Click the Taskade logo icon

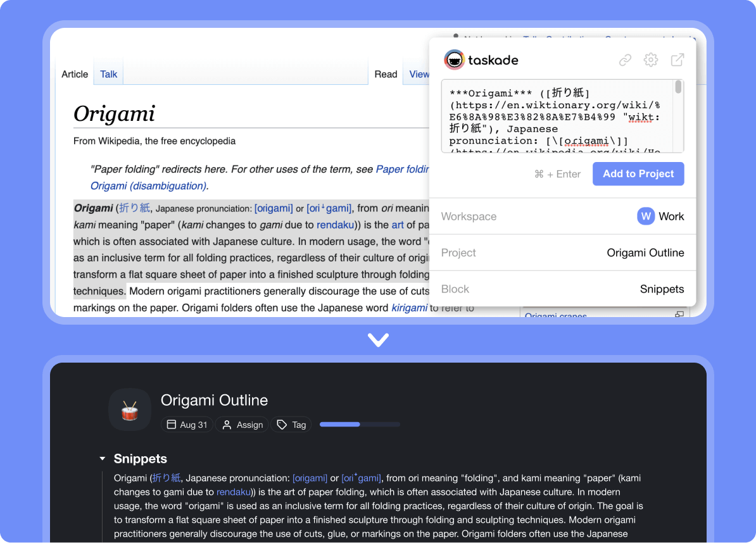(x=454, y=59)
